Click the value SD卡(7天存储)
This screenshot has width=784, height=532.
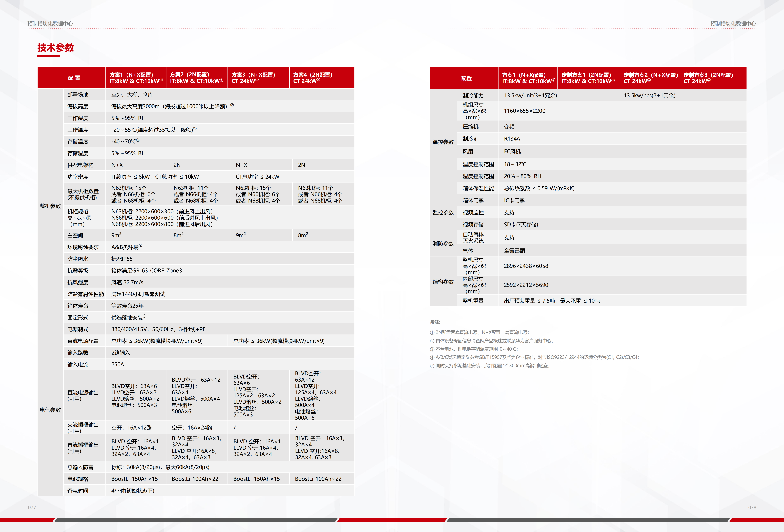coord(521,225)
